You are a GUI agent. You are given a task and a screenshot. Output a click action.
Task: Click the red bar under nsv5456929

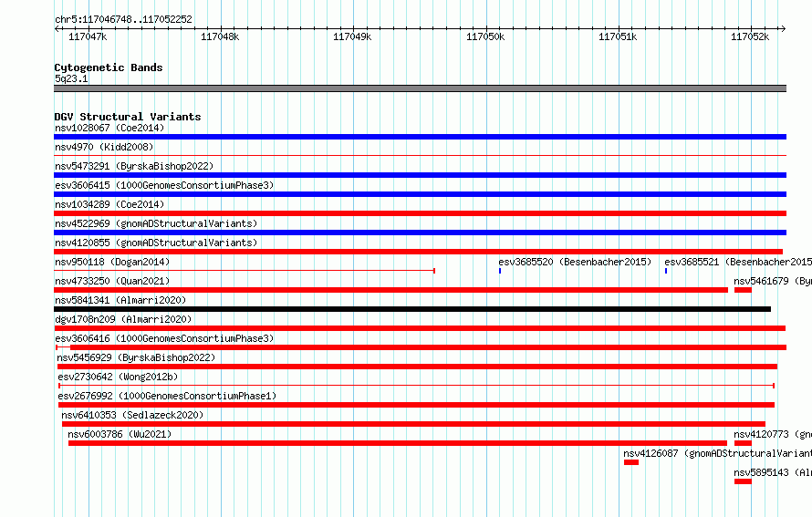(x=417, y=367)
